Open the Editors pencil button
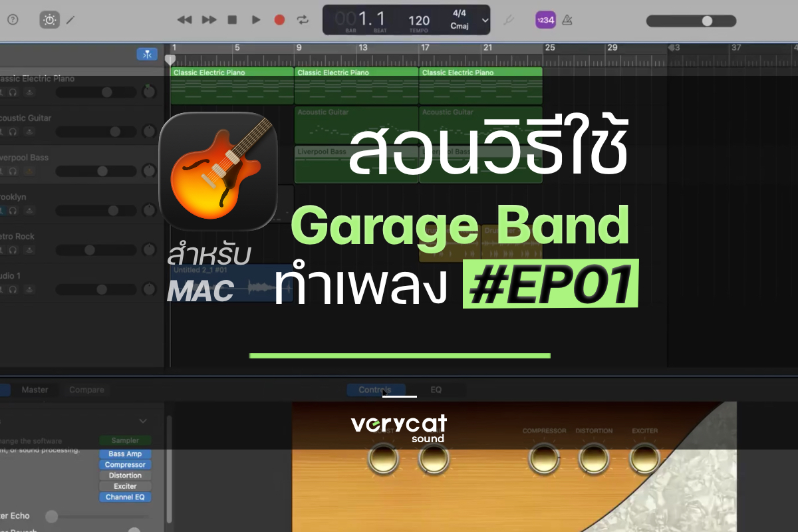 tap(70, 20)
